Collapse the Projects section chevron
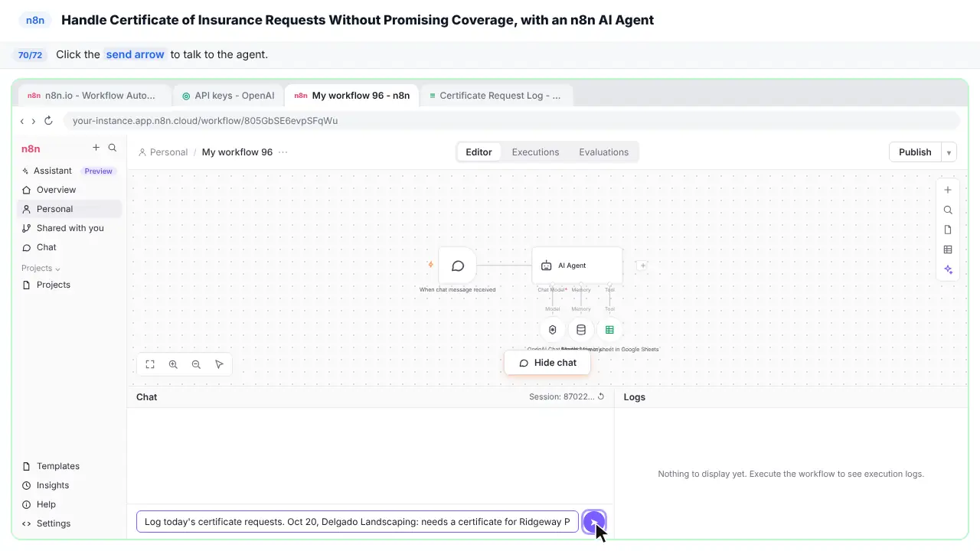Image resolution: width=980 pixels, height=551 pixels. [57, 269]
